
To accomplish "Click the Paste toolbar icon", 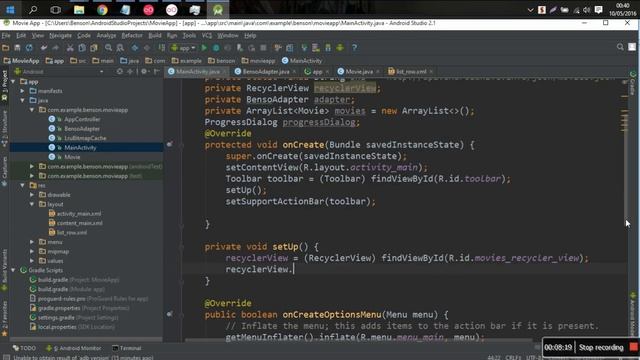I will (x=94, y=48).
